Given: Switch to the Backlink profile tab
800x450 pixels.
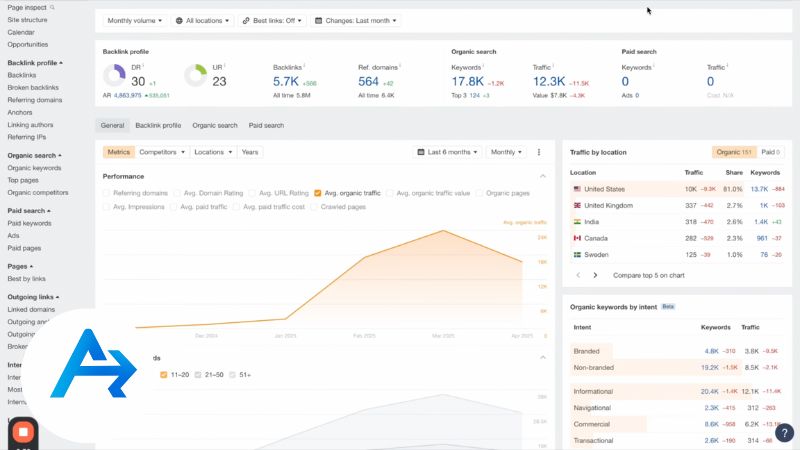Looking at the screenshot, I should (158, 126).
